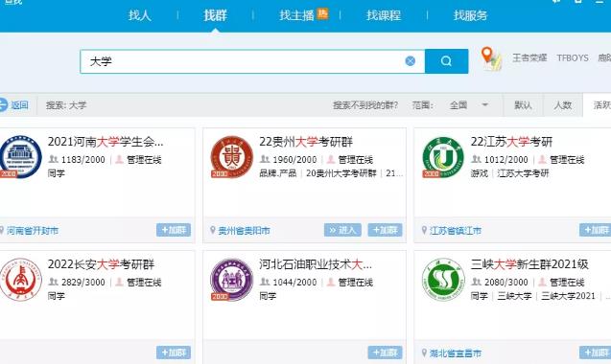Sort results by 人数
The height and width of the screenshot is (364, 611).
pyautogui.click(x=563, y=105)
